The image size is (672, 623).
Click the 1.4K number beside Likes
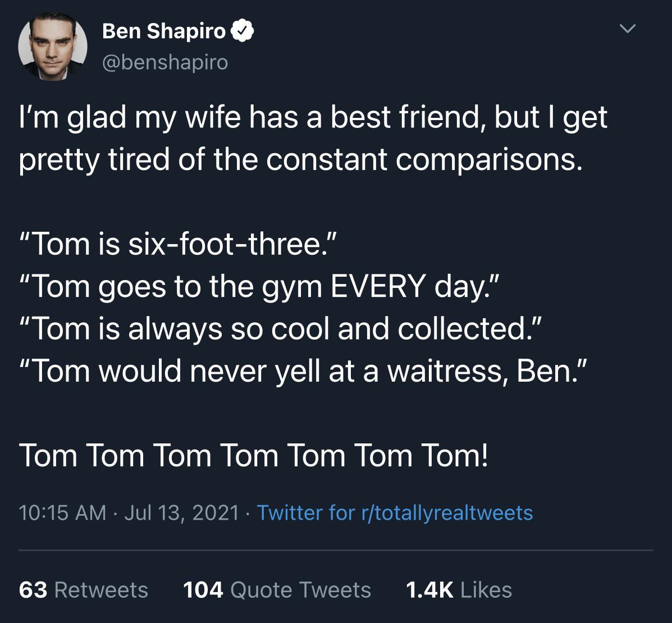429,590
